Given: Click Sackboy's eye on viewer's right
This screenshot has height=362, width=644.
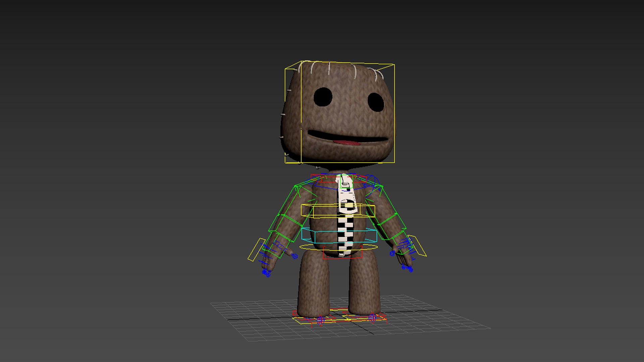Looking at the screenshot, I should tap(376, 102).
